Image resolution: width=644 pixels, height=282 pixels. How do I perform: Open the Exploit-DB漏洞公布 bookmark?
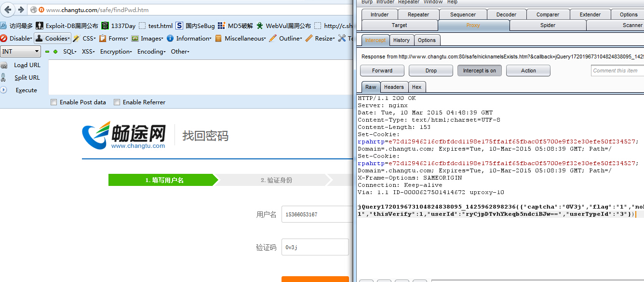[67, 26]
